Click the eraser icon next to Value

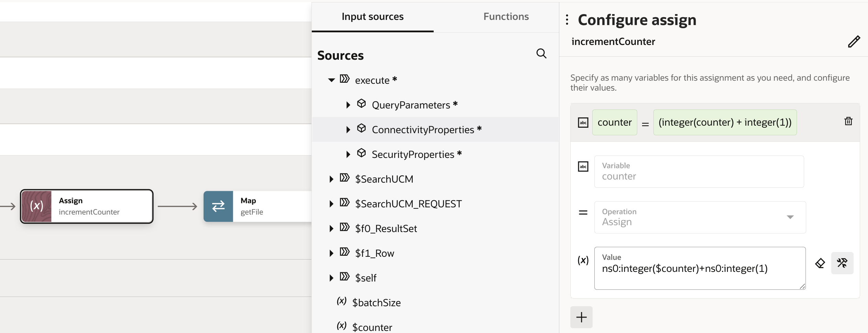(x=820, y=263)
